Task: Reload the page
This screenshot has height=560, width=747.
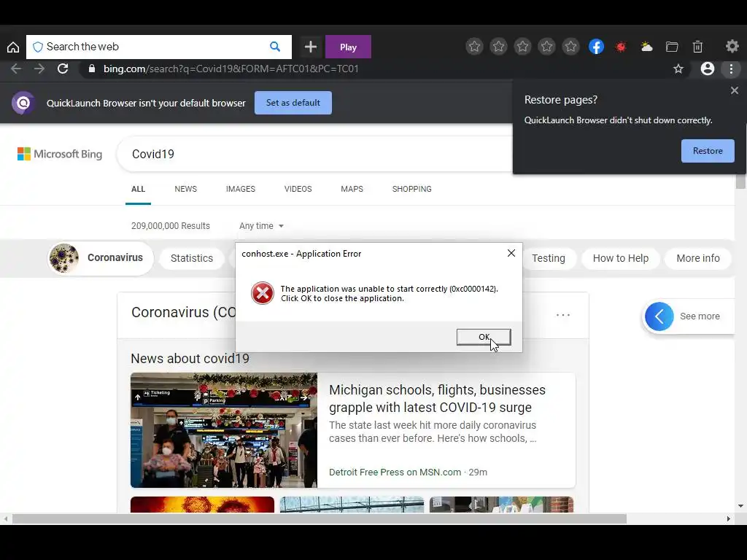Action: click(x=63, y=69)
